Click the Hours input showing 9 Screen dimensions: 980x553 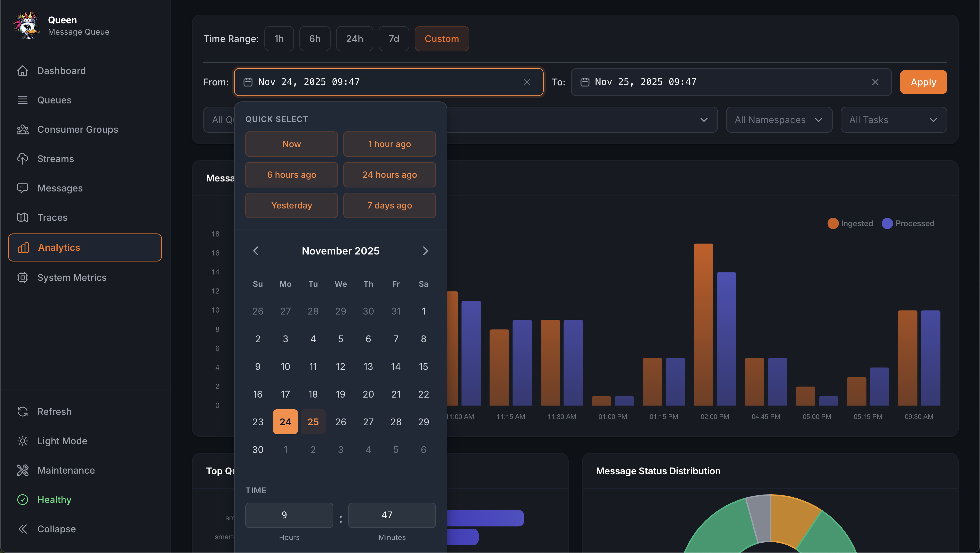point(289,515)
